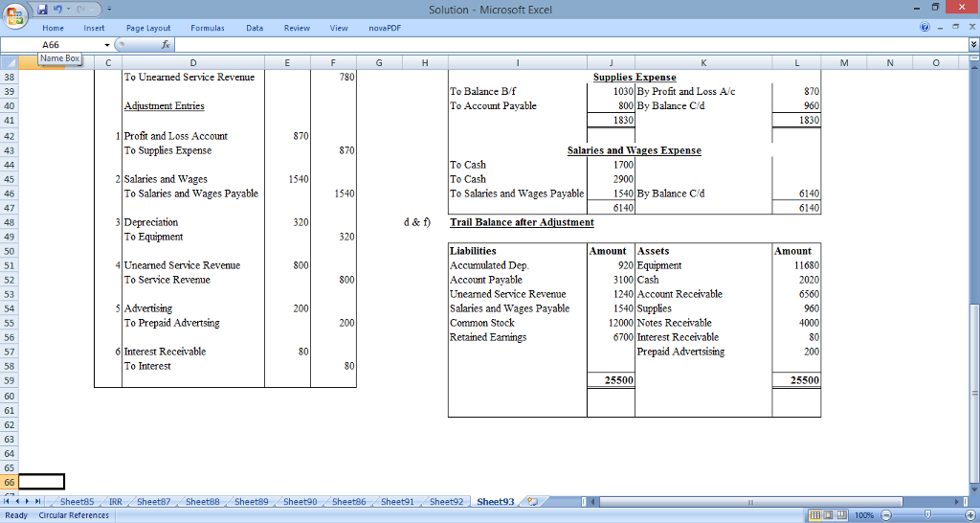Restore the workbook window inside ribbon
Image resolution: width=980 pixels, height=523 pixels.
click(x=956, y=27)
